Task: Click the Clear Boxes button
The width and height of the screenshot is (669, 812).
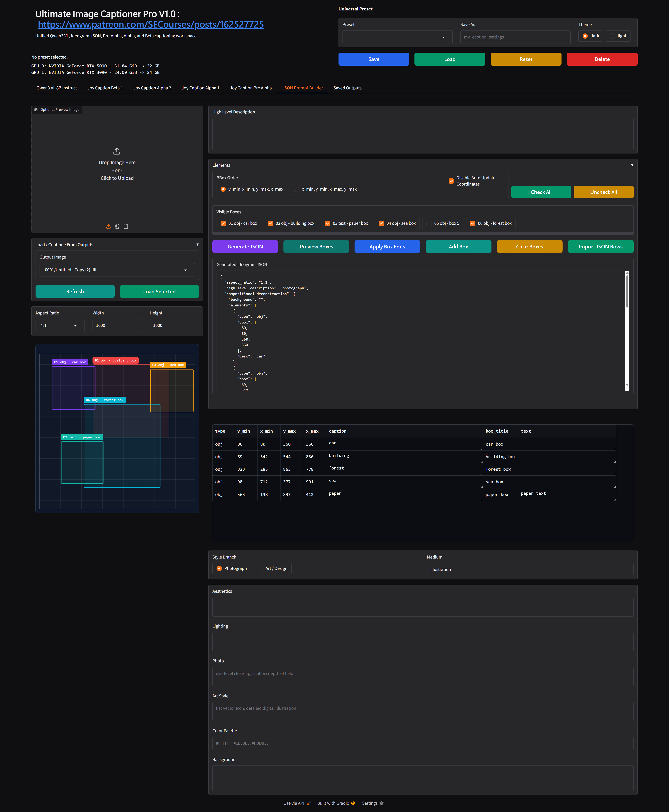Action: tap(529, 247)
